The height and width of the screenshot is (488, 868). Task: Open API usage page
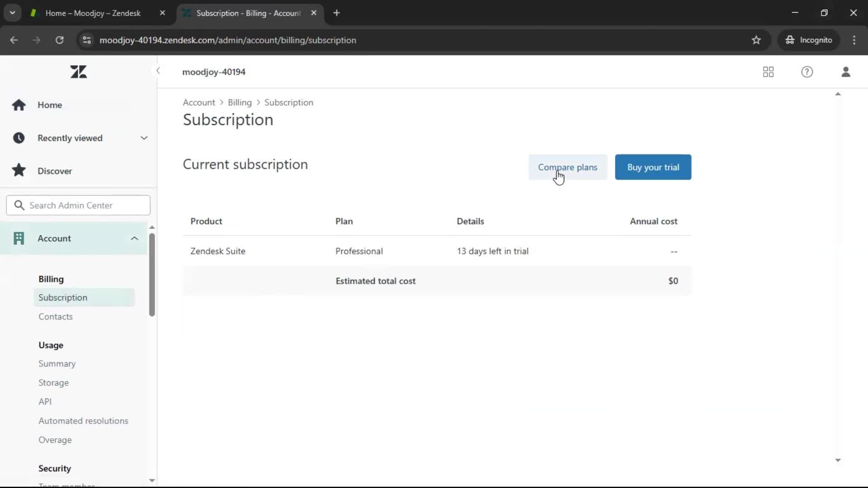point(45,401)
